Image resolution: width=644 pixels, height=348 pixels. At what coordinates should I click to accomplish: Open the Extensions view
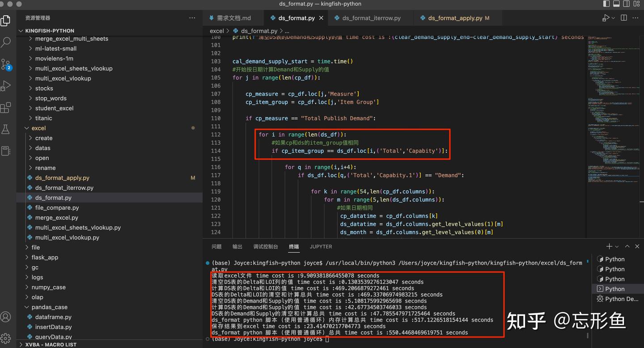pyautogui.click(x=6, y=108)
